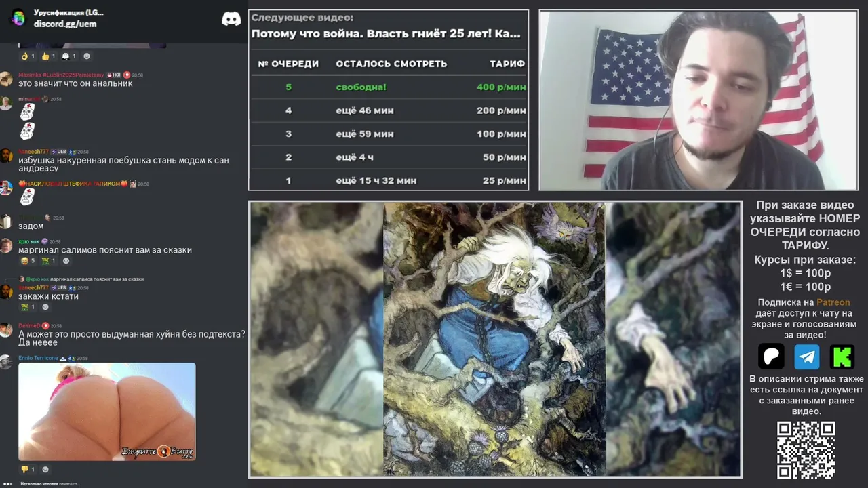The image size is (868, 488).
Task: Click the laughing-cat reaction with count 5
Action: click(x=28, y=261)
